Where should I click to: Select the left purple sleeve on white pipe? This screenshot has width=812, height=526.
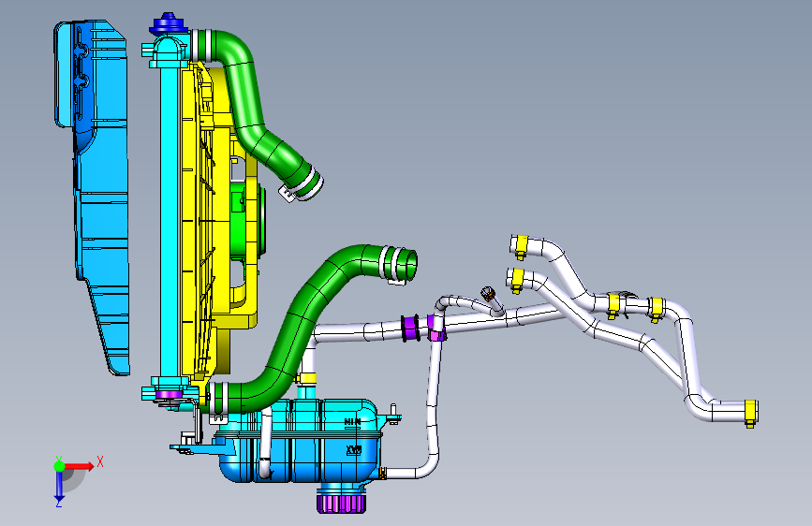(x=410, y=328)
